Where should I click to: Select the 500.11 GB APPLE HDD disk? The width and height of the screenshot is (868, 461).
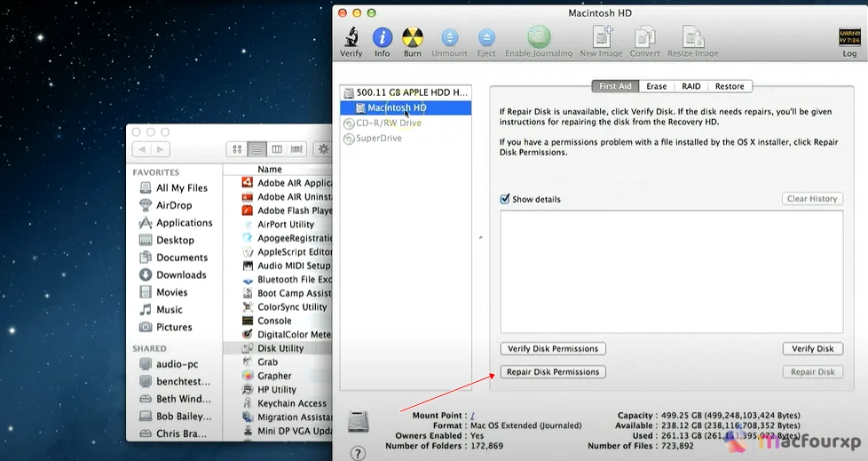pos(406,92)
